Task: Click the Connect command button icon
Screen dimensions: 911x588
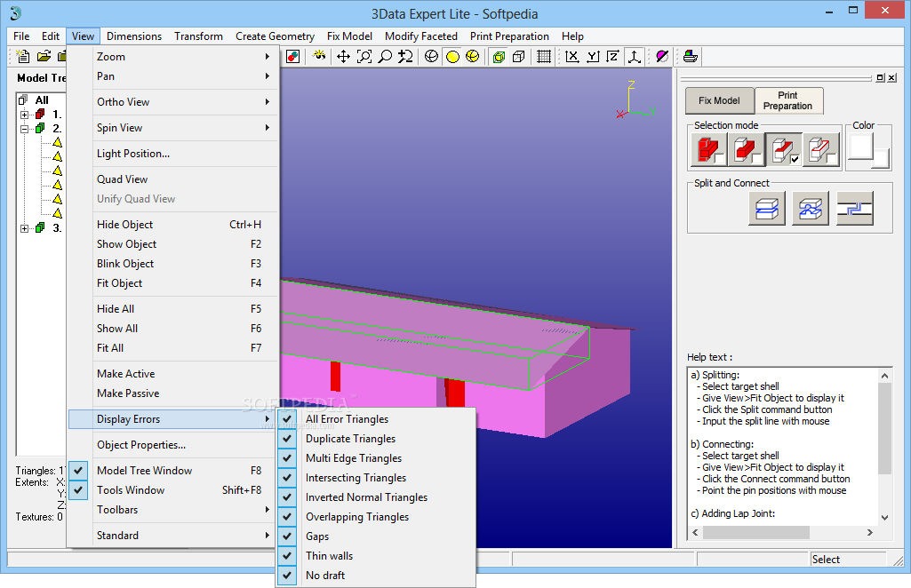Action: 811,208
